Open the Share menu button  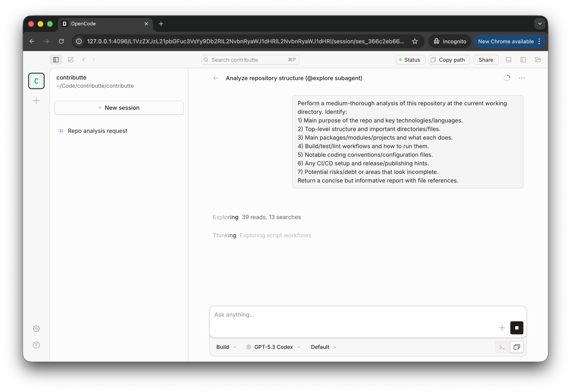(486, 60)
